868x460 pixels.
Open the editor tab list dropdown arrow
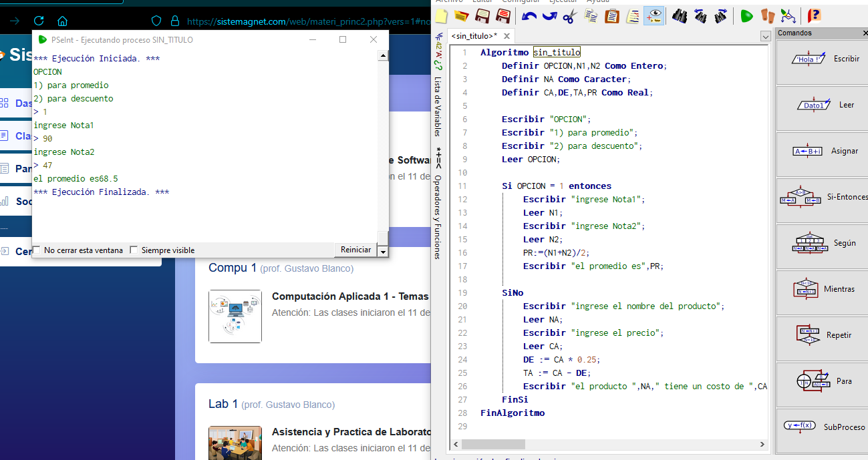[766, 36]
